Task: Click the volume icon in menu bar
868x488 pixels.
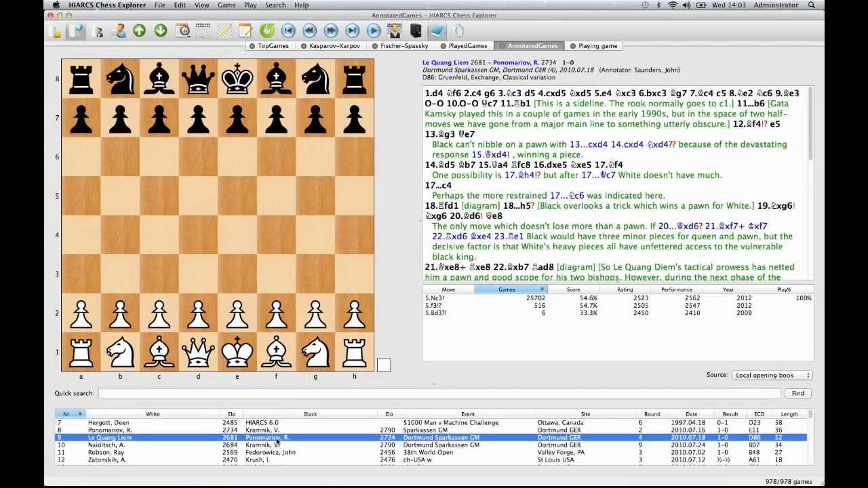Action: [686, 5]
